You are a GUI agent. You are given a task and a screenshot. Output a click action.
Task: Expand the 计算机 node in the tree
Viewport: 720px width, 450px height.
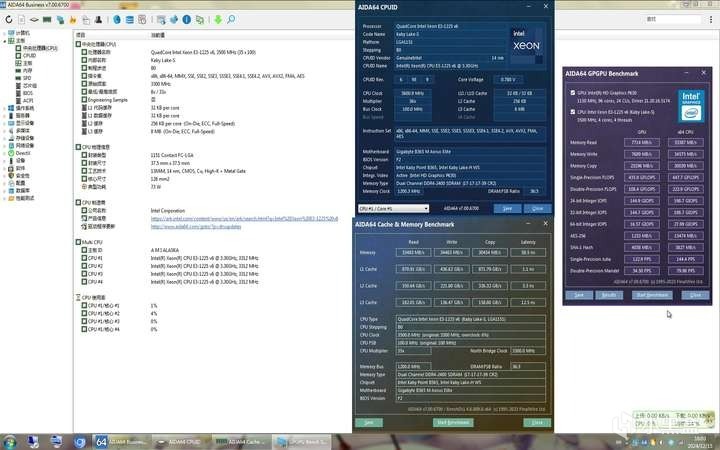5,33
